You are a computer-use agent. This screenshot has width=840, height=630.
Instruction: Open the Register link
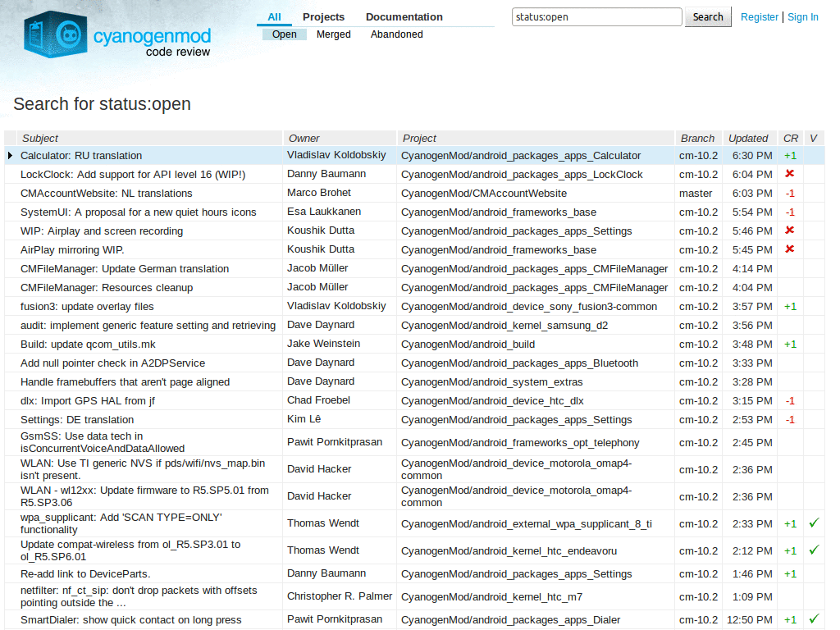pos(759,17)
